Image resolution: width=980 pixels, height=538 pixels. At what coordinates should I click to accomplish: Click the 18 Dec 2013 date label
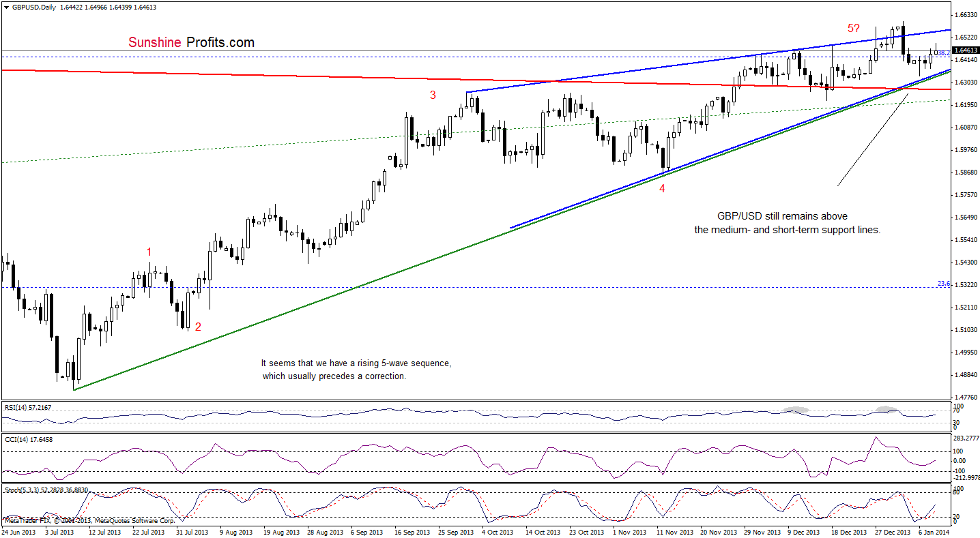click(848, 531)
